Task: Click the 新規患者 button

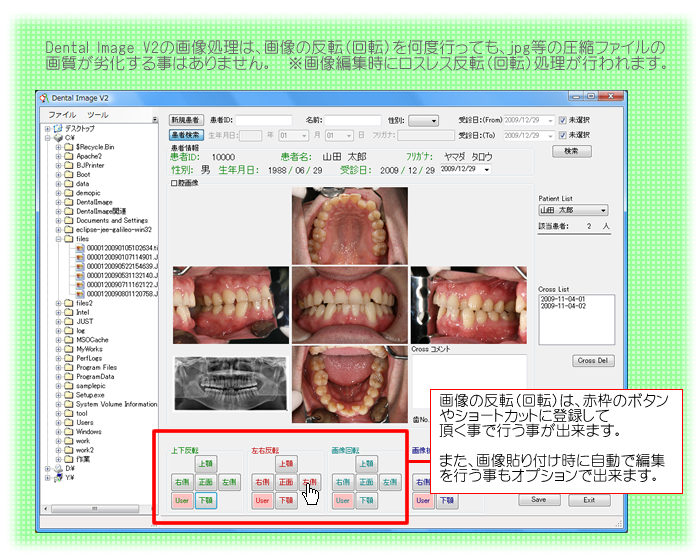Action: pos(186,120)
